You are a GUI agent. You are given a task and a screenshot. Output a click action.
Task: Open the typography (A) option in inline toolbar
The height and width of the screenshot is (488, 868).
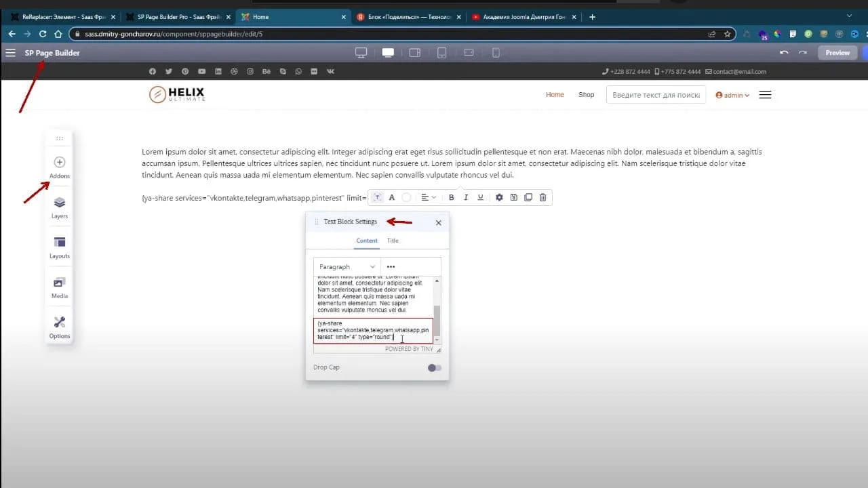coord(391,197)
